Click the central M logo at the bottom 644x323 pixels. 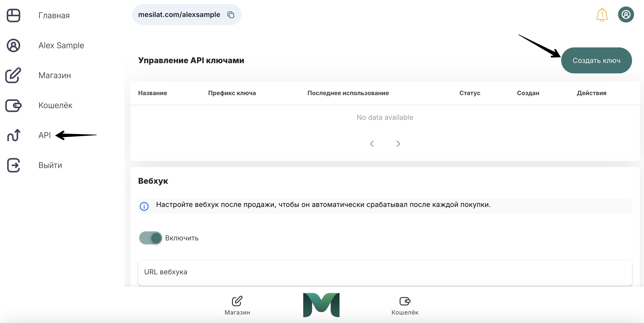[x=321, y=305]
